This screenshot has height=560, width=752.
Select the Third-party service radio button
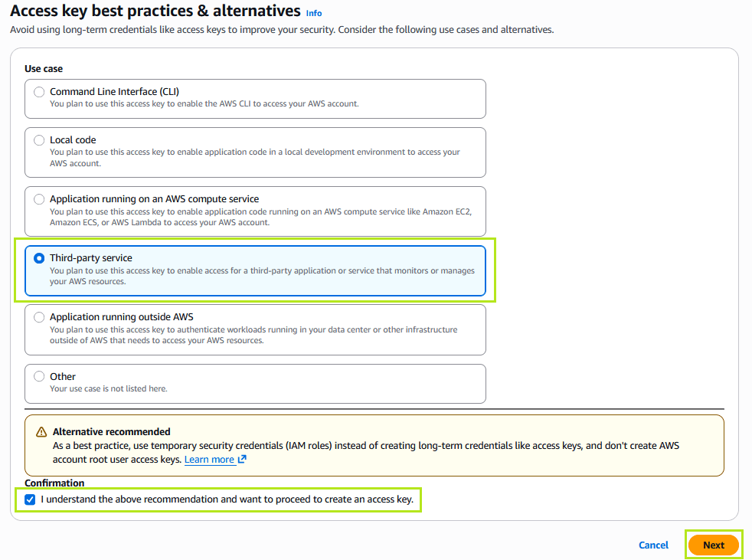39,258
